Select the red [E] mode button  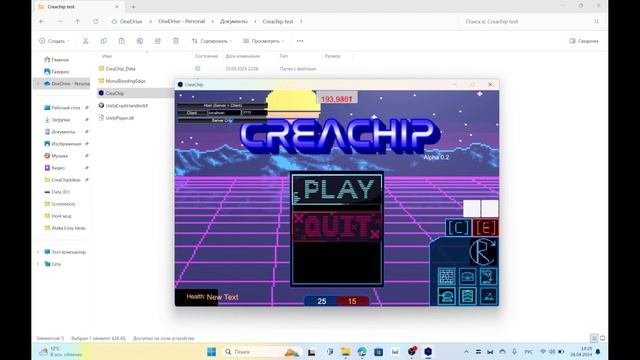486,228
